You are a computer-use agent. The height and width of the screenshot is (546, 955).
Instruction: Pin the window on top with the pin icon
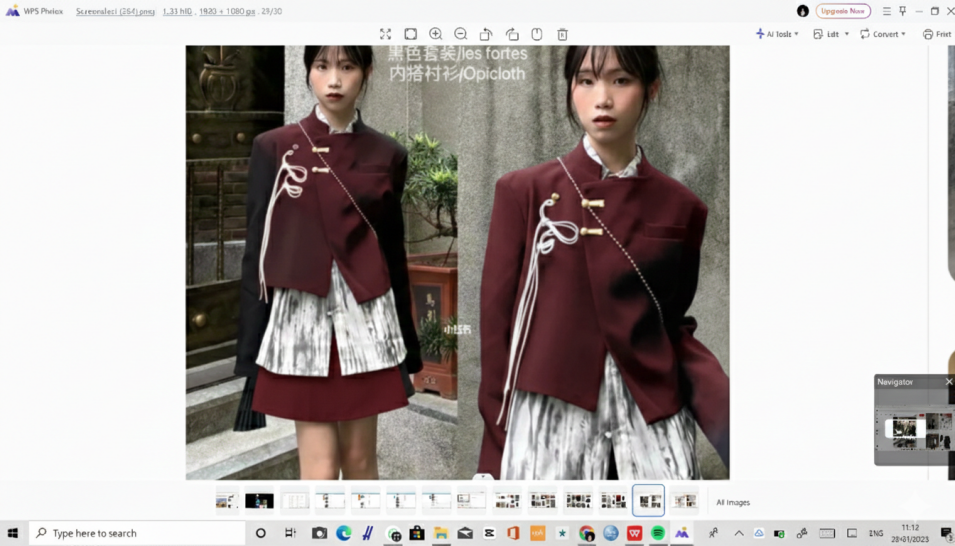903,11
